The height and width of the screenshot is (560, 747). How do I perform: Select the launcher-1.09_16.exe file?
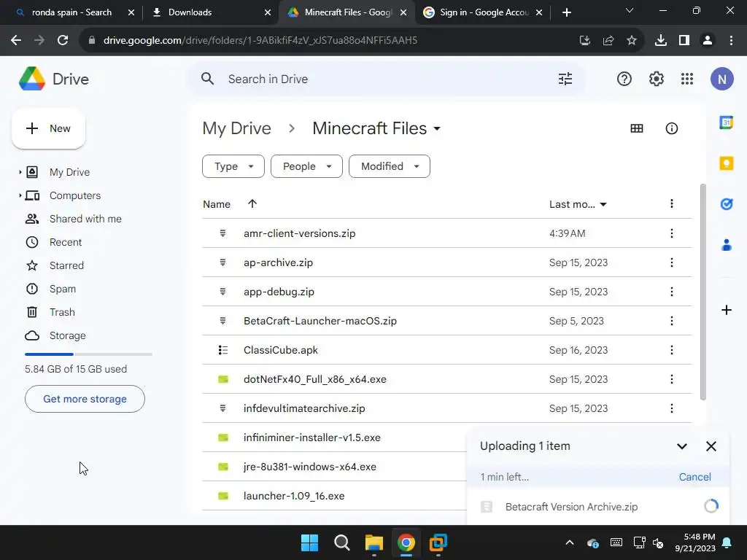[x=294, y=496]
